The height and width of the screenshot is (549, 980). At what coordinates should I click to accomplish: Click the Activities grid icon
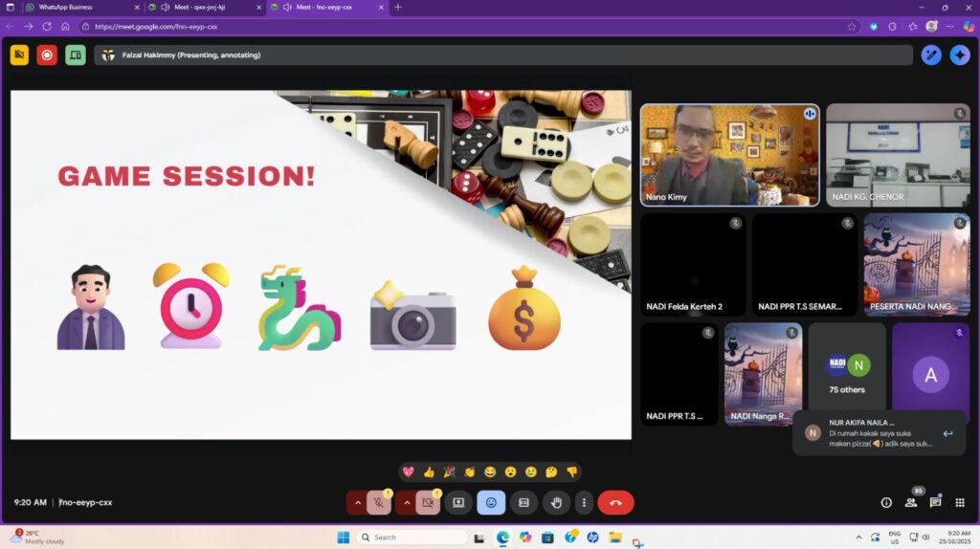click(960, 502)
